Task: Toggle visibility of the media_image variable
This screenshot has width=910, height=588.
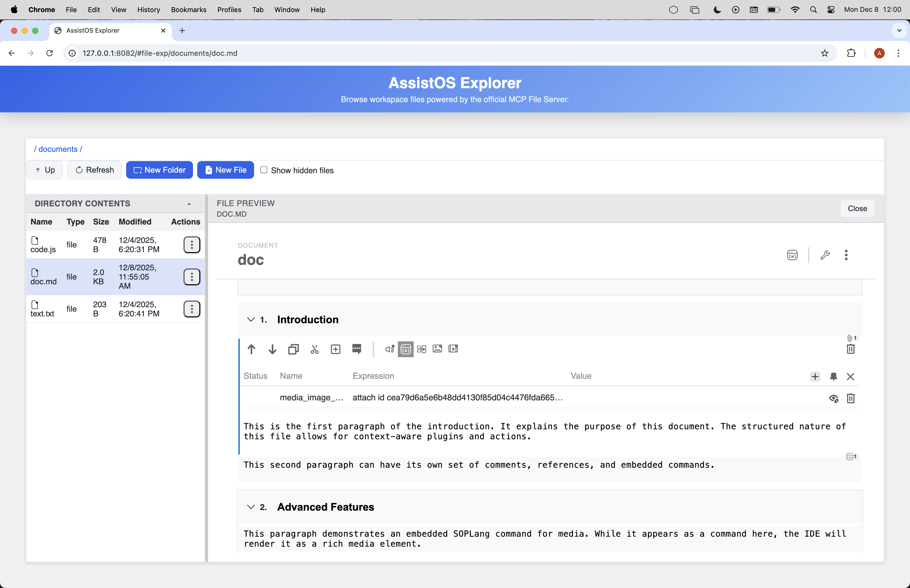Action: pyautogui.click(x=834, y=398)
